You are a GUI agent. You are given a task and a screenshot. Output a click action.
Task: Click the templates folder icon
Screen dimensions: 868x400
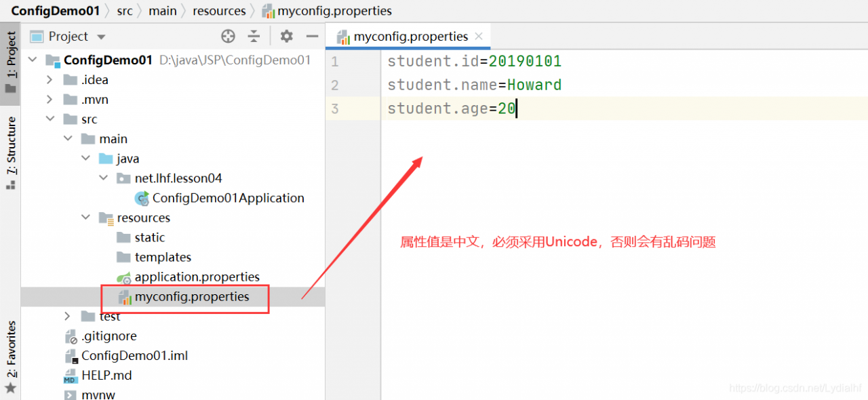coord(123,257)
